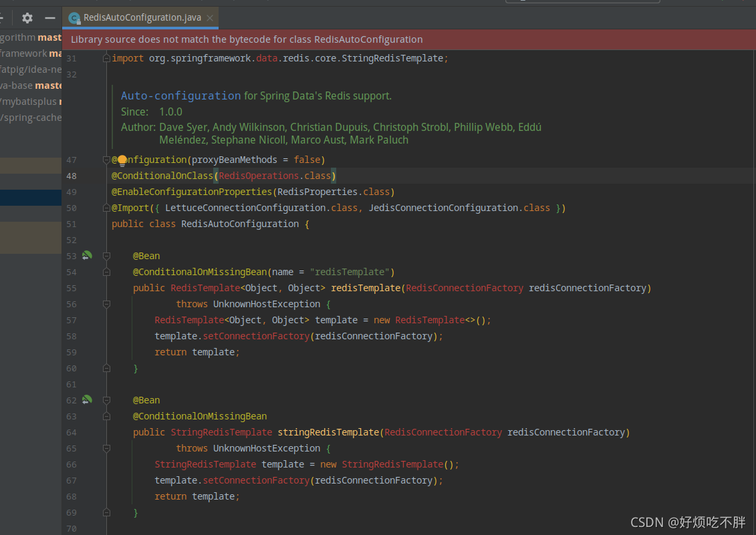Viewport: 756px width, 535px height.
Task: Click line number 48 in the gutter
Action: point(72,176)
